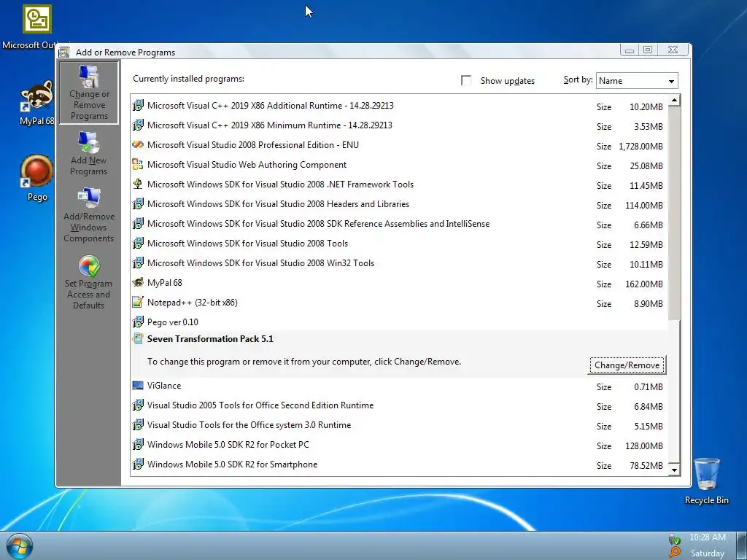The height and width of the screenshot is (560, 747).
Task: Click .NET Framework Tools SDK entry icon
Action: pos(138,184)
